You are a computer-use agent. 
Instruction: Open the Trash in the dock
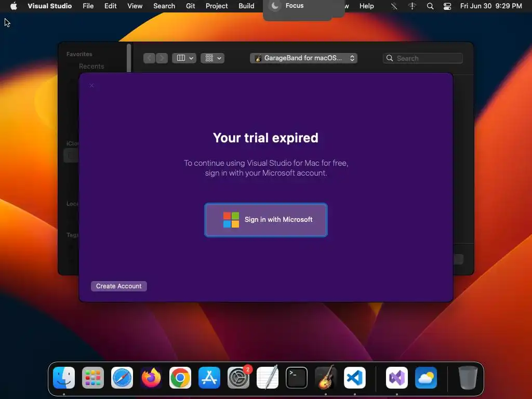468,378
